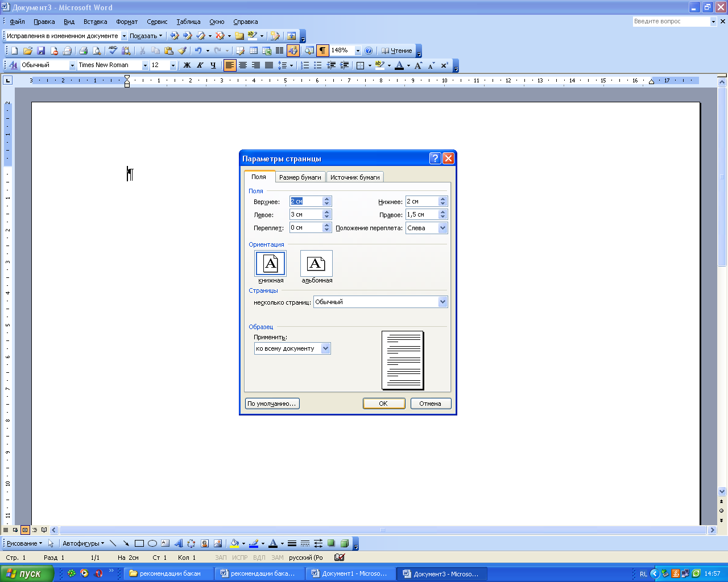Open the Формат menu

[127, 22]
